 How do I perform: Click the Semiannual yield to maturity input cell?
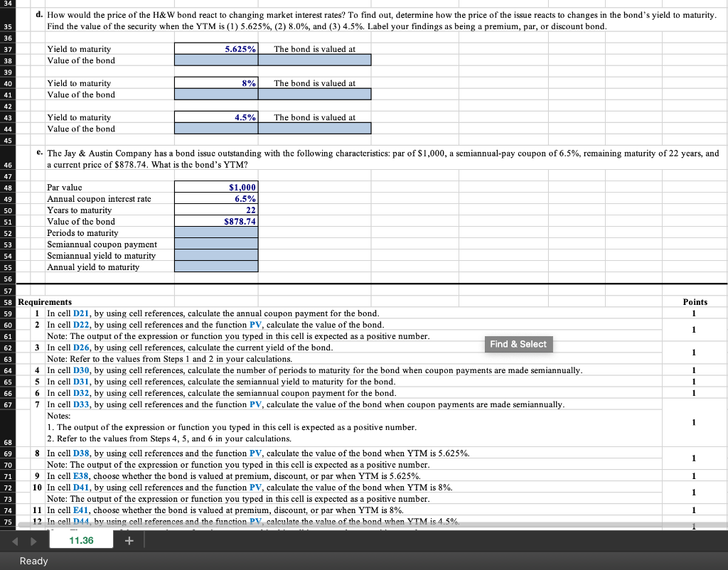point(216,255)
